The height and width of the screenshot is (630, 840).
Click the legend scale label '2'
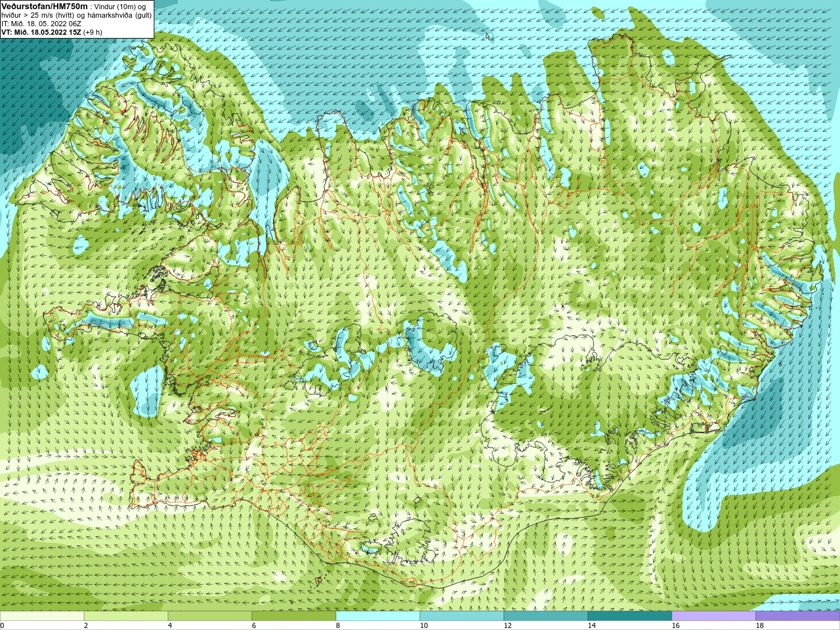tap(86, 625)
